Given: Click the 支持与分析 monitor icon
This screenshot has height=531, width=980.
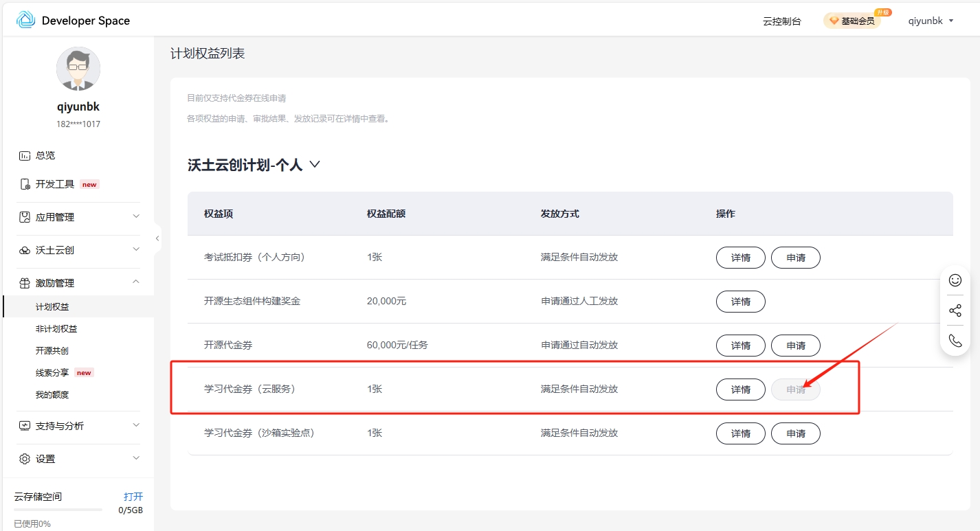Looking at the screenshot, I should click(x=25, y=426).
